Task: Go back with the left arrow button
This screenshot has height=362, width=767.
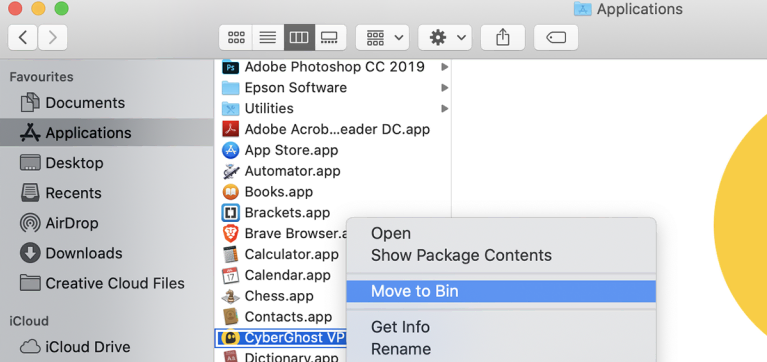Action: [x=23, y=38]
